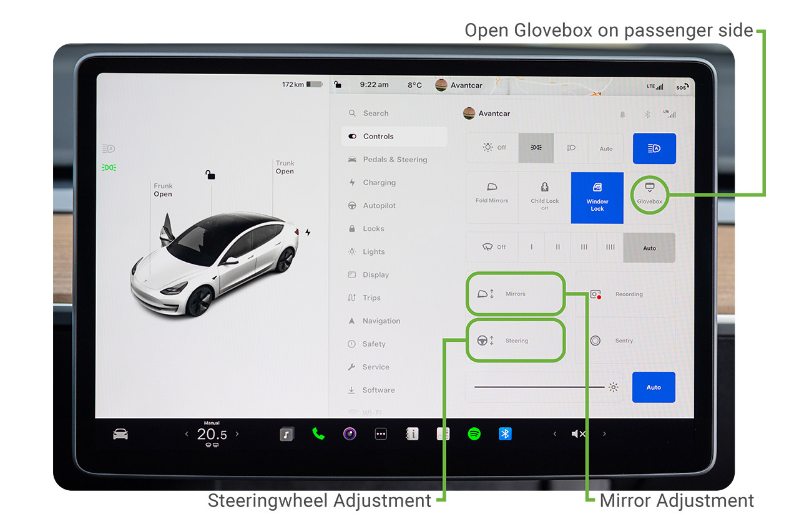
Task: Set the display brightness to Auto
Action: (654, 387)
